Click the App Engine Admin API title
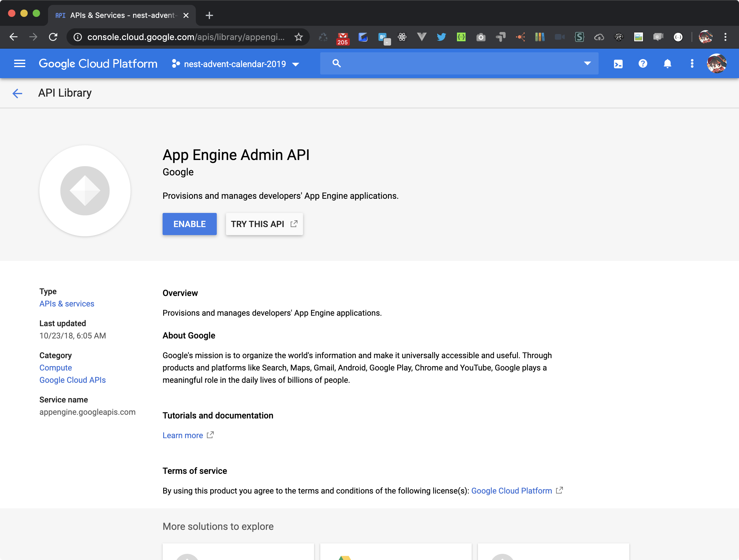Screen dimensions: 739x560 (236, 155)
